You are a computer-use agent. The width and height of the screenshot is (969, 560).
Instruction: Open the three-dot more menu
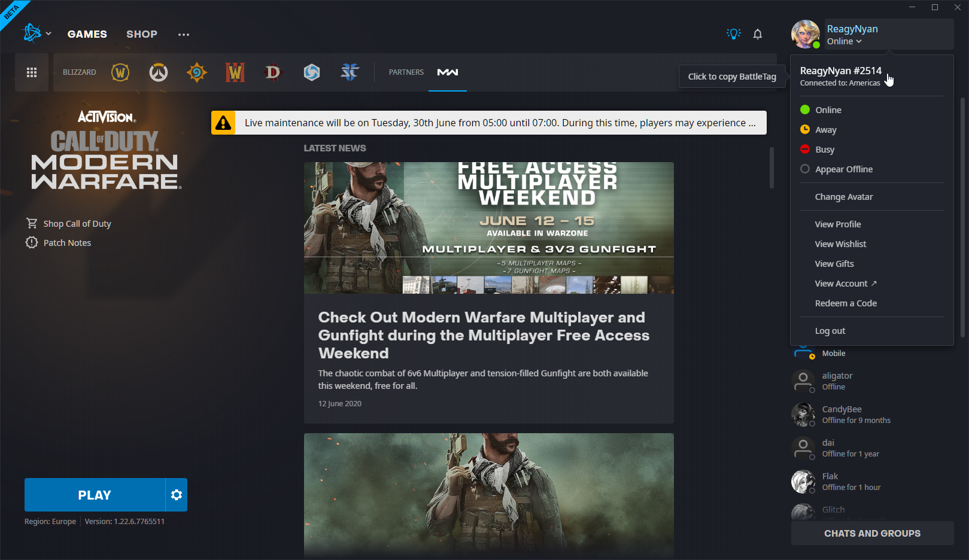[x=184, y=35]
